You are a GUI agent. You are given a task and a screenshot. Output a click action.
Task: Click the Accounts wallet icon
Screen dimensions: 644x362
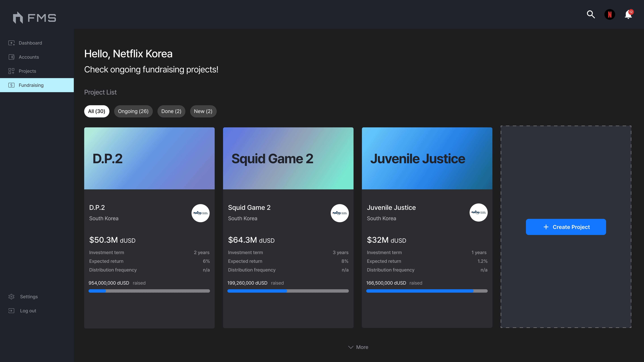coord(11,57)
